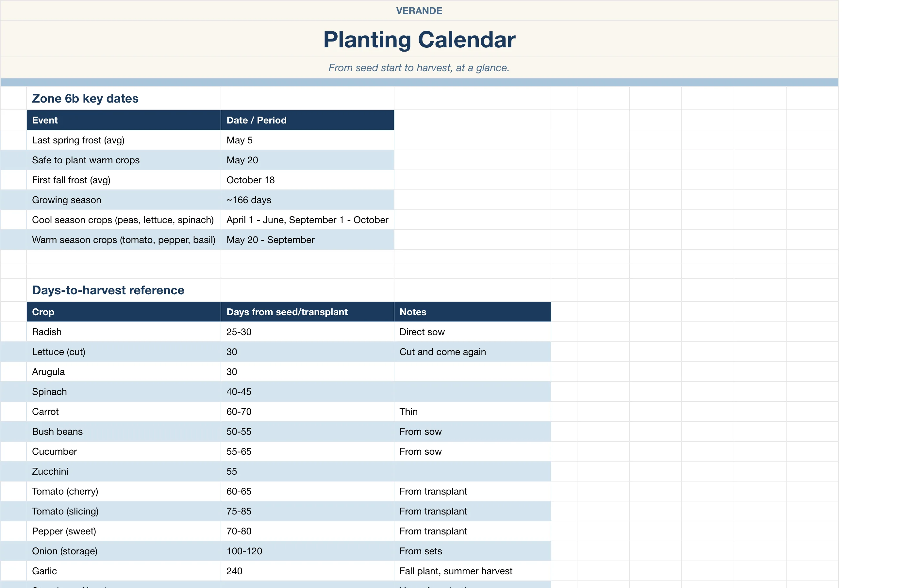Select the 'Days from seed/transplant' header

point(307,312)
